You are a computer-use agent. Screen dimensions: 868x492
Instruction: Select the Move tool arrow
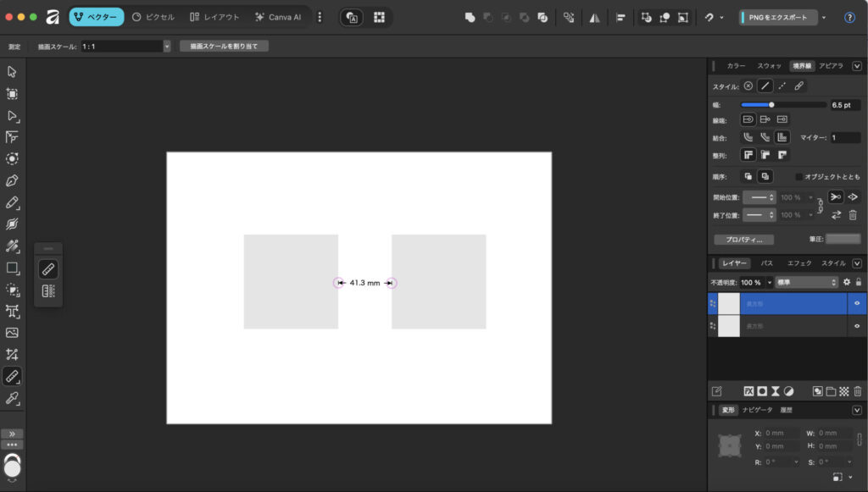(x=12, y=72)
